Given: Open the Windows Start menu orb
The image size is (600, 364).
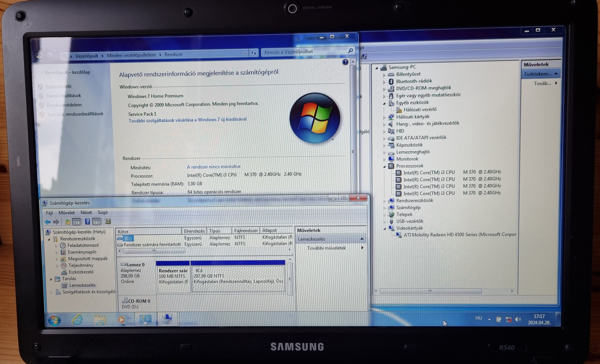Looking at the screenshot, I should 55,320.
